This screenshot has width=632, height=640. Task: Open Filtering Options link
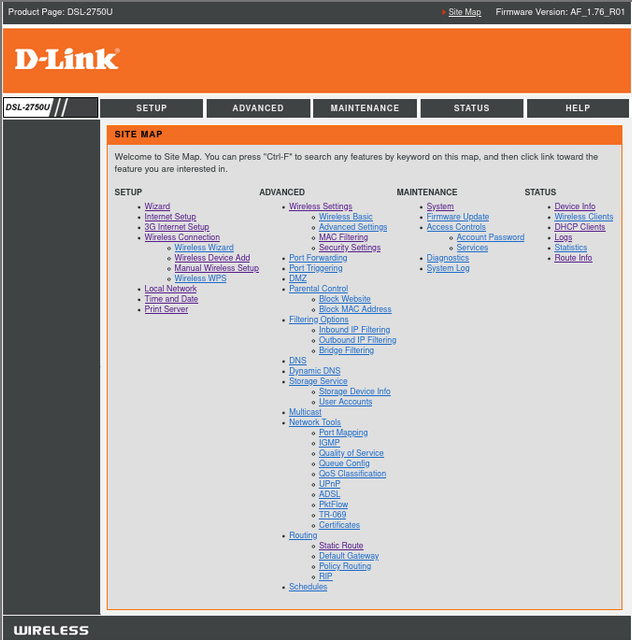coord(319,320)
